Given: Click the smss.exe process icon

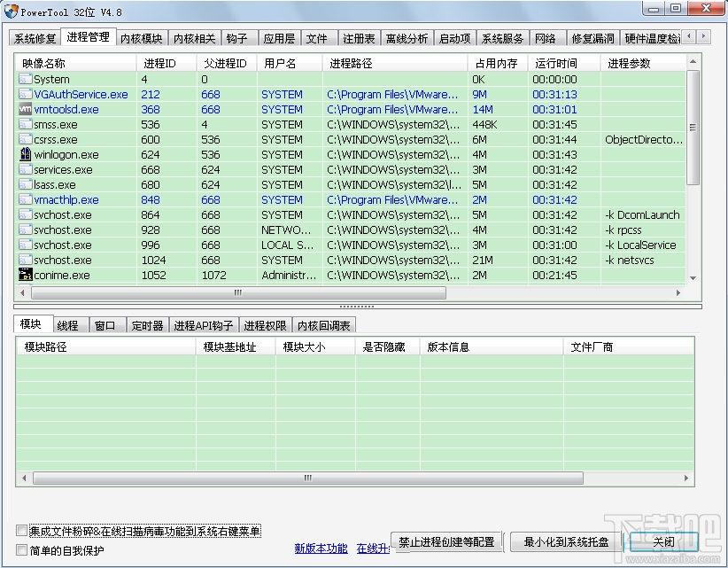Looking at the screenshot, I should click(24, 124).
